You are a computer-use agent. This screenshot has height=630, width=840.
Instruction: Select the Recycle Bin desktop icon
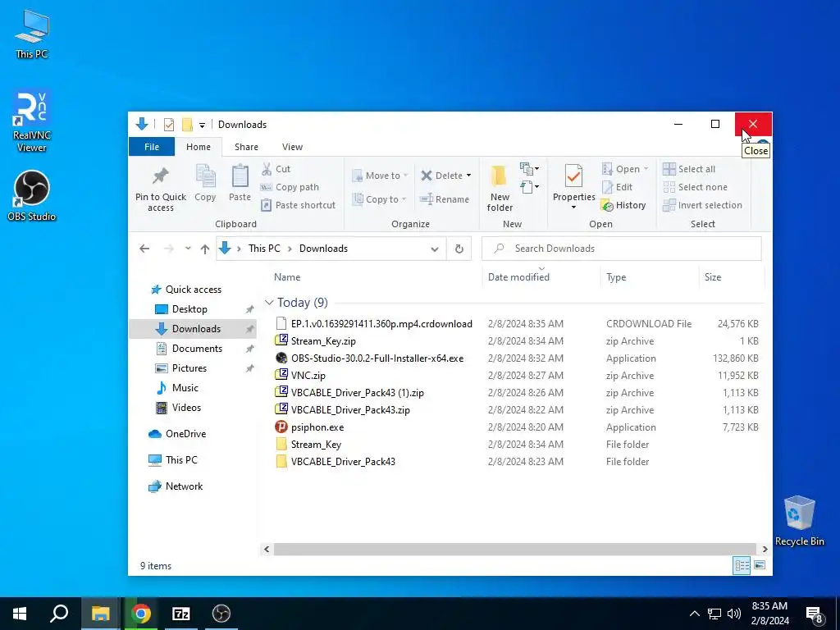[x=799, y=521]
